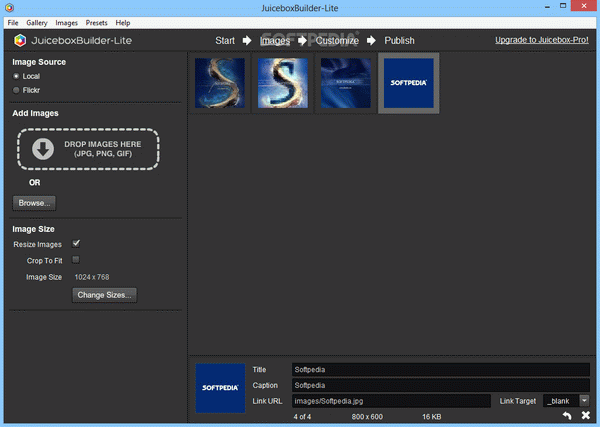Go to the Images step

coord(275,41)
